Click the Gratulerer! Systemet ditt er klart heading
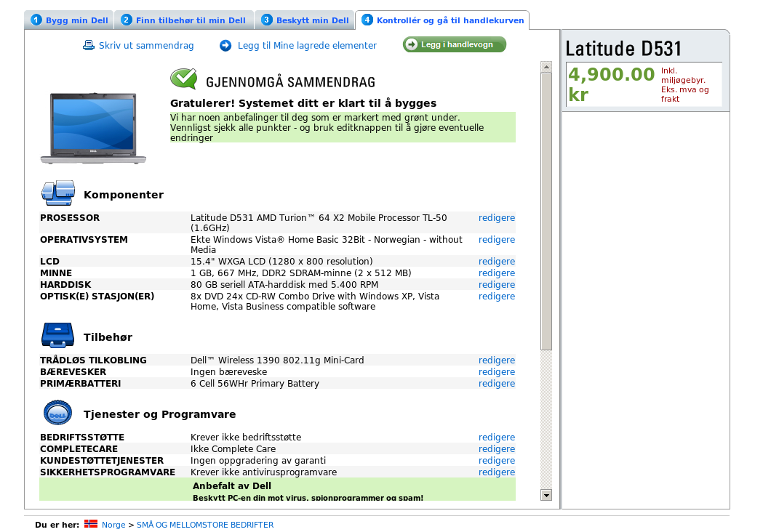 point(303,103)
